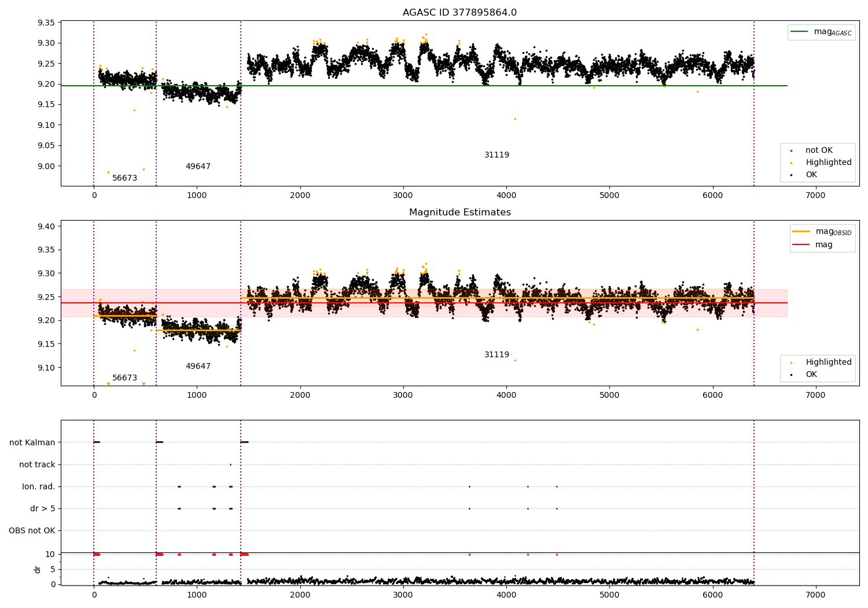The height and width of the screenshot is (608, 868).
Task: Click red dr marker near x 4500
Action: [557, 554]
